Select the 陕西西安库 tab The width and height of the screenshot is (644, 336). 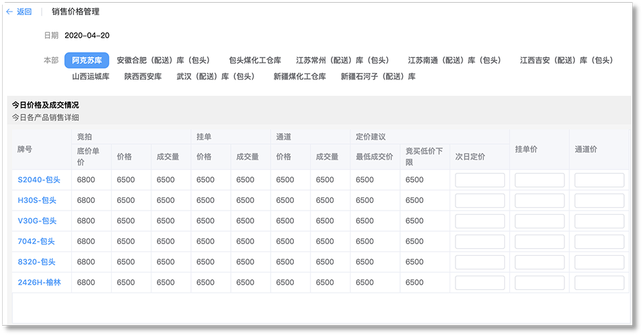[x=143, y=77]
